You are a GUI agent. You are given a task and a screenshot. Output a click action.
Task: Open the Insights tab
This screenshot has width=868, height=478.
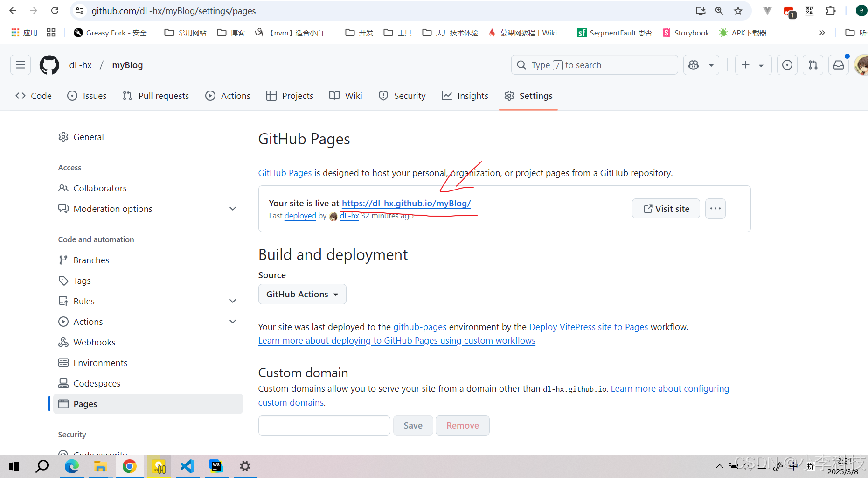(465, 96)
